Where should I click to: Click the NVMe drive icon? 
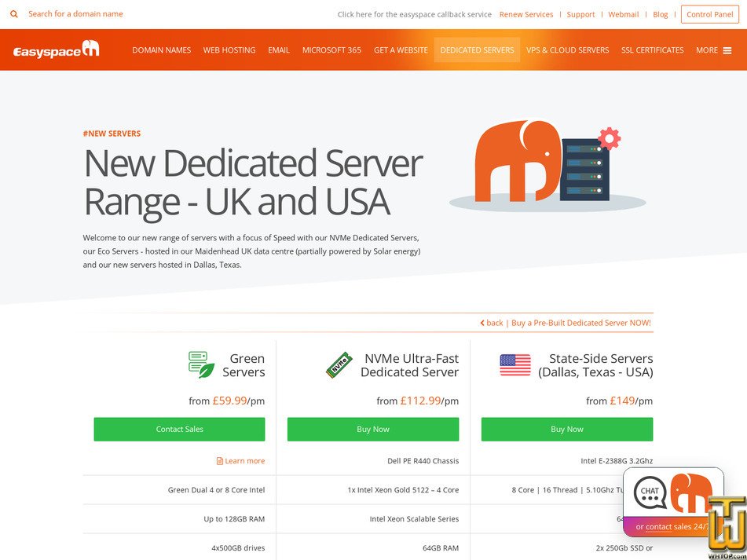(339, 365)
